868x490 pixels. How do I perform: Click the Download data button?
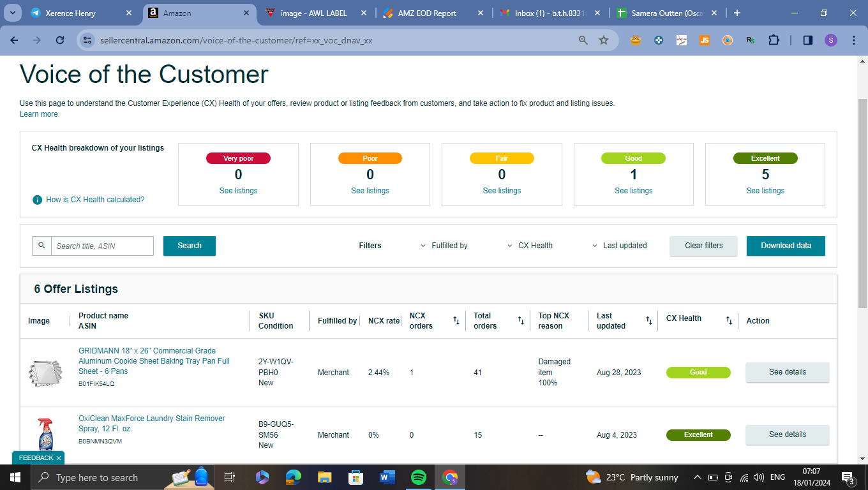pyautogui.click(x=786, y=246)
